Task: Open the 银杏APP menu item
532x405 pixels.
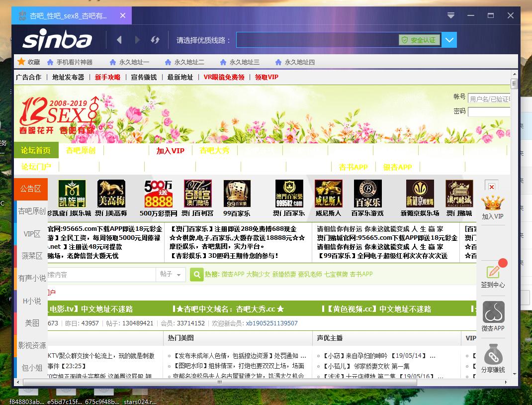Action: click(x=398, y=167)
